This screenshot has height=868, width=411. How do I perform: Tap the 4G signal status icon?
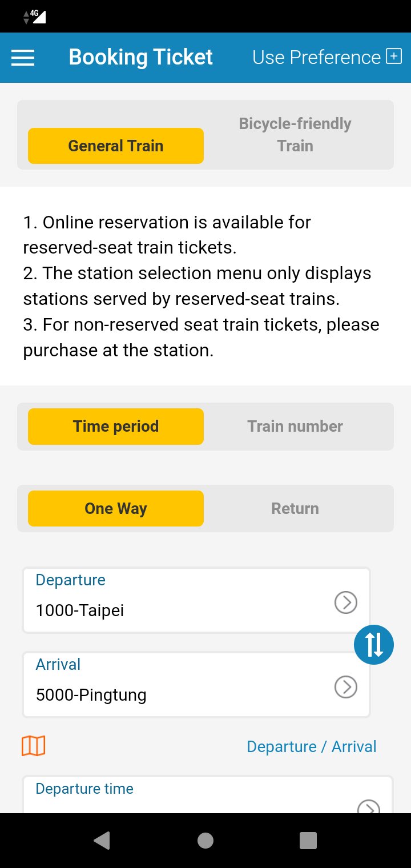point(34,17)
